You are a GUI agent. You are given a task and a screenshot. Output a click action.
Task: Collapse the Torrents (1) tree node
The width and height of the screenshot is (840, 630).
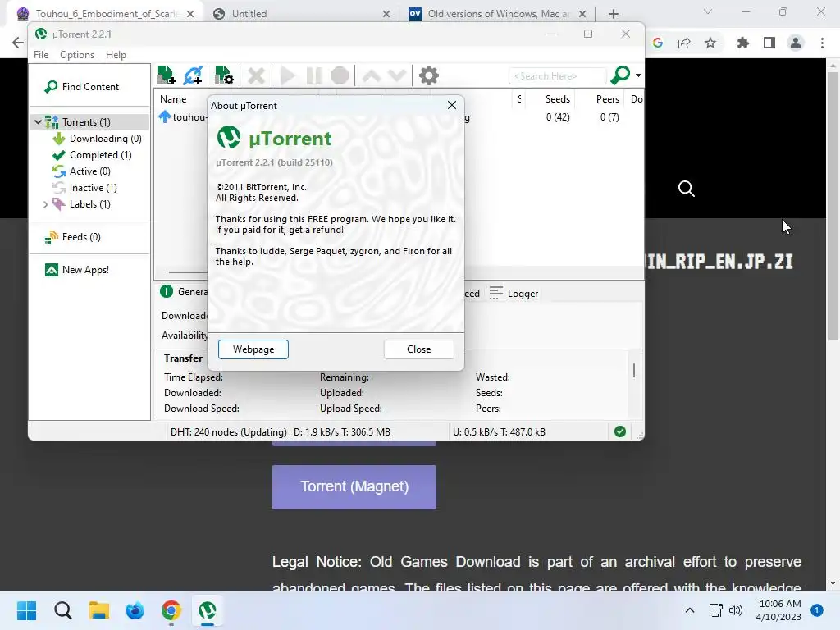[x=38, y=122]
